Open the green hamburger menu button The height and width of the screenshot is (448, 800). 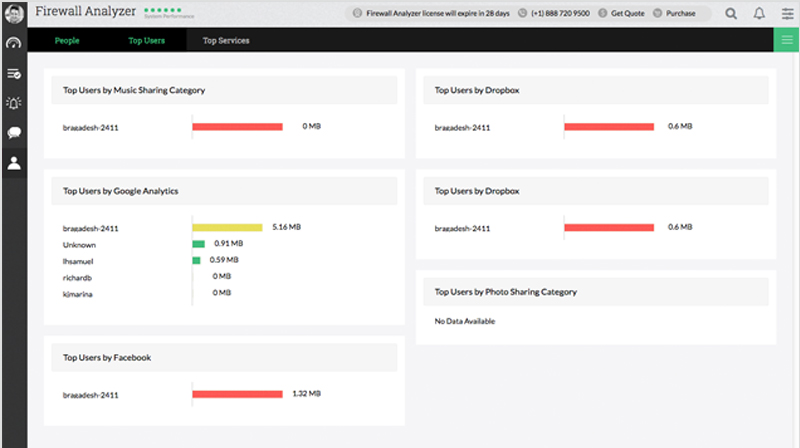click(787, 40)
